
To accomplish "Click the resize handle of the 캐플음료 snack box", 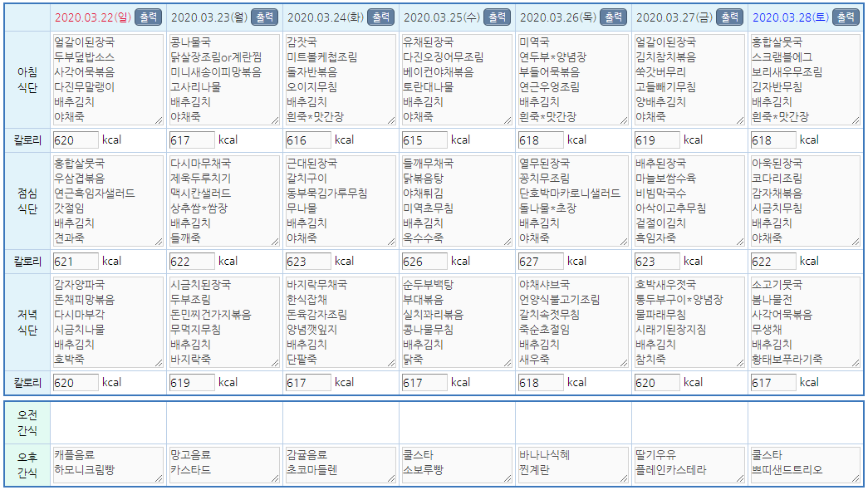I will pyautogui.click(x=159, y=479).
